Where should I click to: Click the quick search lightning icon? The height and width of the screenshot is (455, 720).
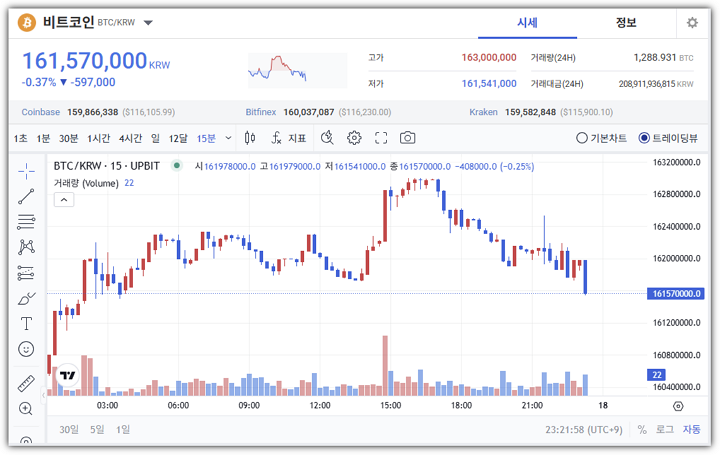coord(327,138)
